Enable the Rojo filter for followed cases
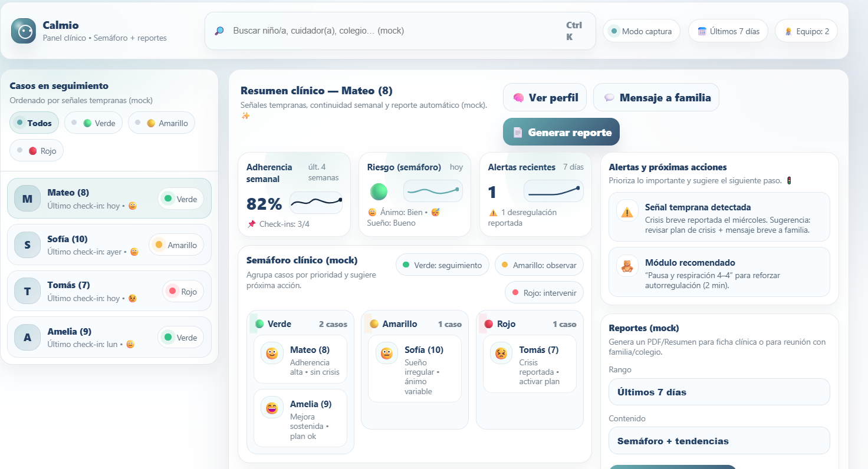The image size is (868, 469). click(36, 150)
